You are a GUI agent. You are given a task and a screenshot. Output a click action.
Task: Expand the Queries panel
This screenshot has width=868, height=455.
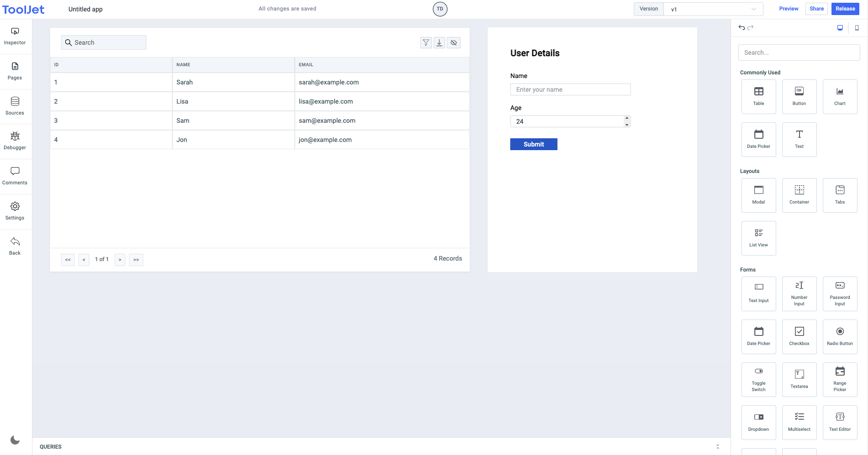pyautogui.click(x=717, y=447)
